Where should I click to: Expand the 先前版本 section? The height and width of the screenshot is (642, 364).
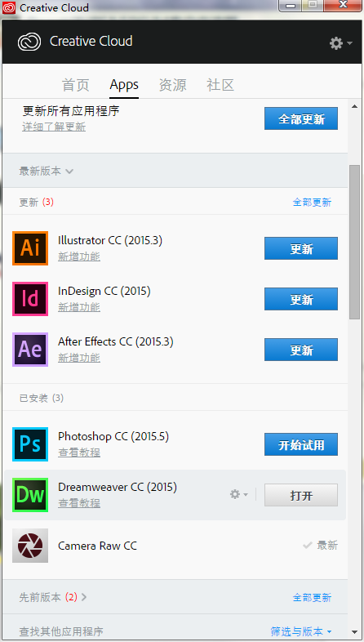[x=53, y=597]
